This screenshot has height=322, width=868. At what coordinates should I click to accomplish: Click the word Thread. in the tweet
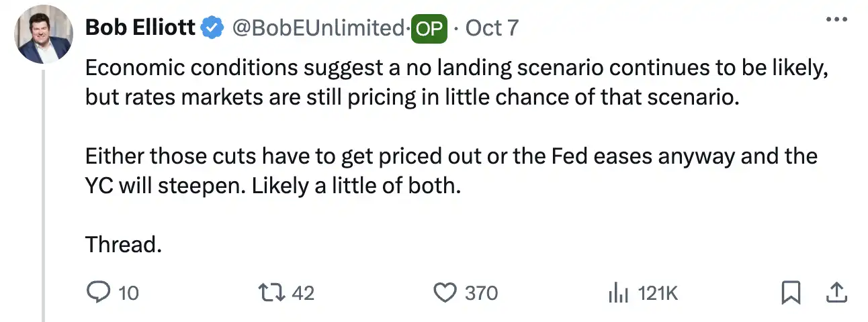124,245
